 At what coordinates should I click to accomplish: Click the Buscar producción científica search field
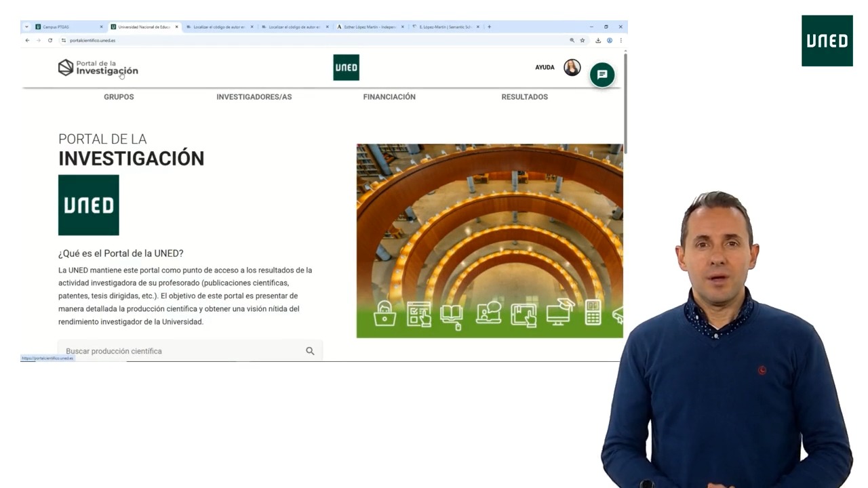(190, 351)
